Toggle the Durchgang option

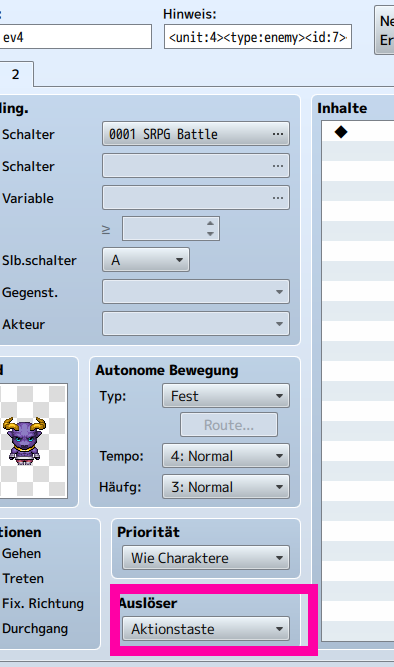click(x=34, y=629)
